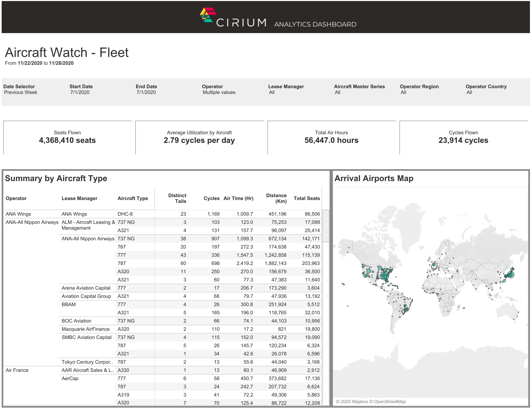Image resolution: width=532 pixels, height=414 pixels.
Task: Select the DHC-8 aircraft type cell
Action: click(125, 214)
